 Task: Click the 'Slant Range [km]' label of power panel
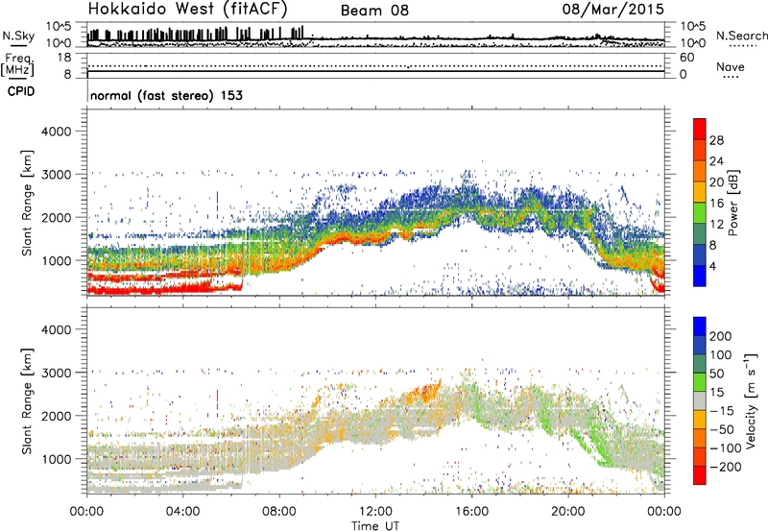pos(27,203)
